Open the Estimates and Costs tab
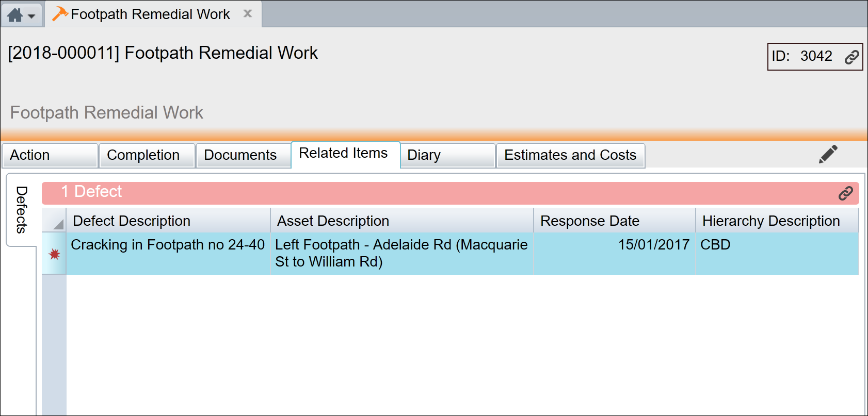This screenshot has width=868, height=416. point(570,155)
